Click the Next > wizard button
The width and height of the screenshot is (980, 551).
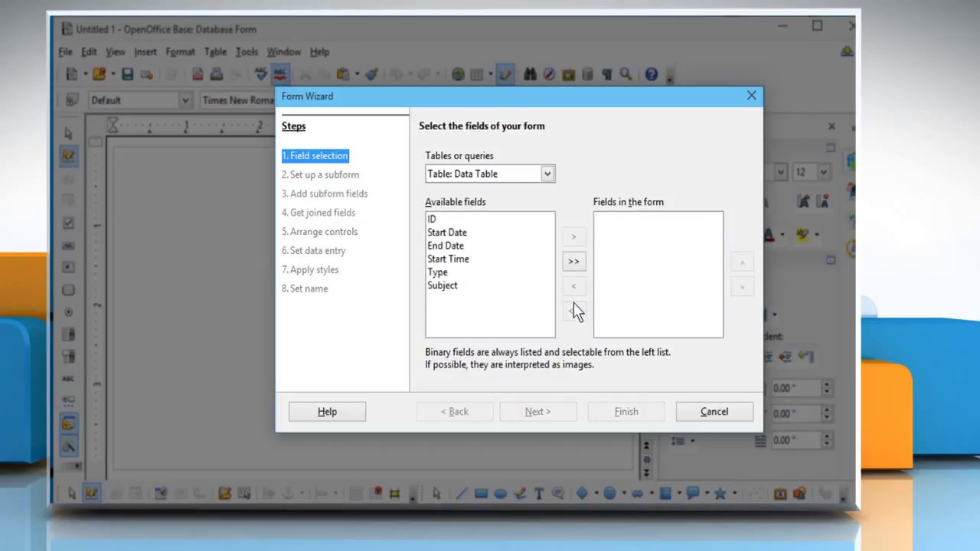(537, 412)
